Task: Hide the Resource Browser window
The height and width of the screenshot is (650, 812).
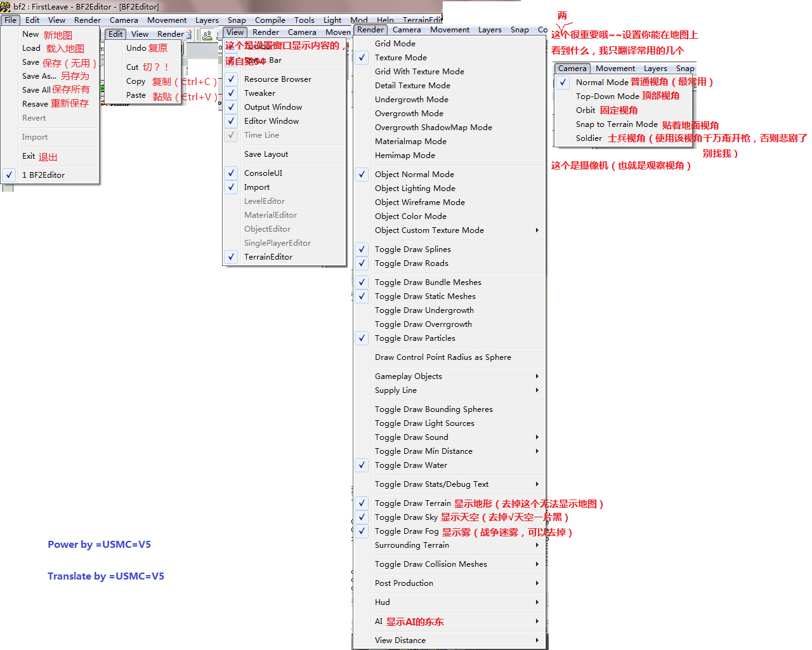Action: click(x=284, y=79)
